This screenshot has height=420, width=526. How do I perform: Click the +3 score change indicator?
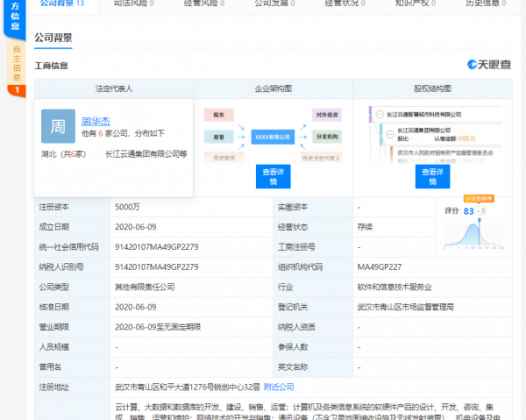[481, 211]
